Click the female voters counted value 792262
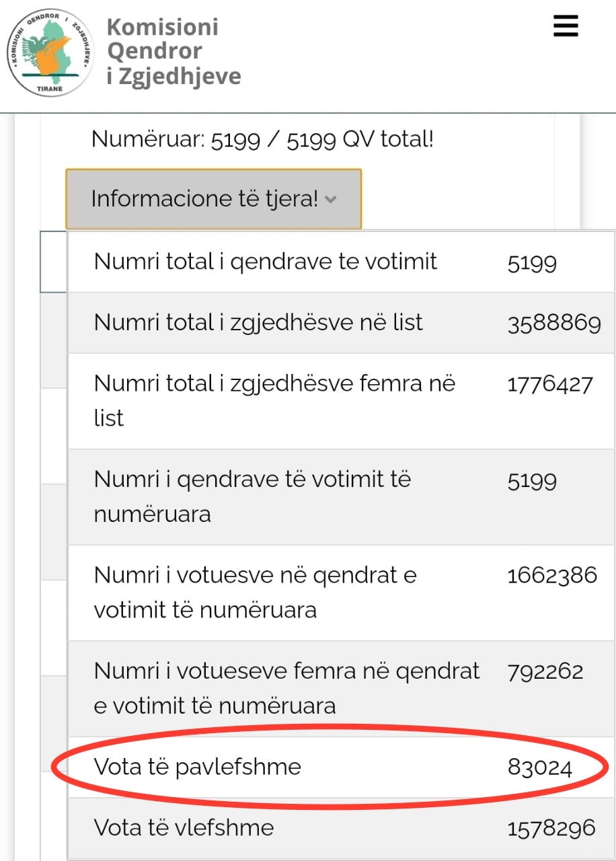The image size is (616, 861). 545,671
